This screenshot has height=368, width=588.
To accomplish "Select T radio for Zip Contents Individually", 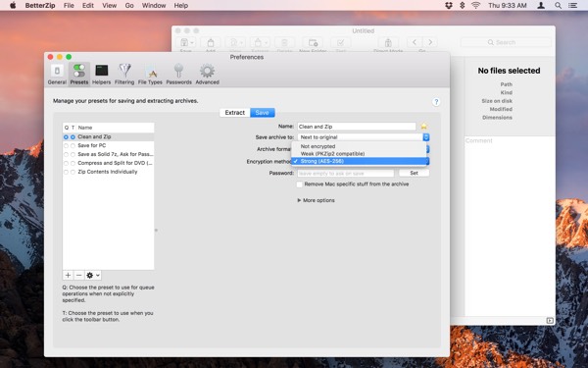I will click(73, 172).
